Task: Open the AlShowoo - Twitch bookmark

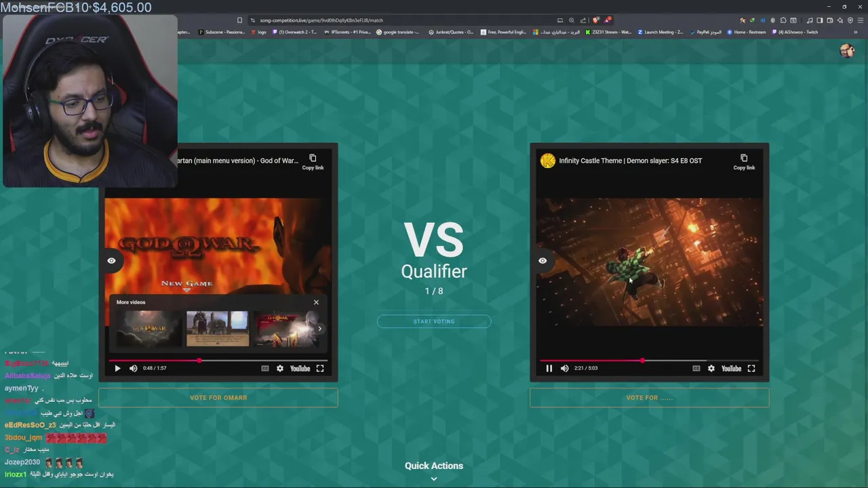Action: [x=795, y=32]
